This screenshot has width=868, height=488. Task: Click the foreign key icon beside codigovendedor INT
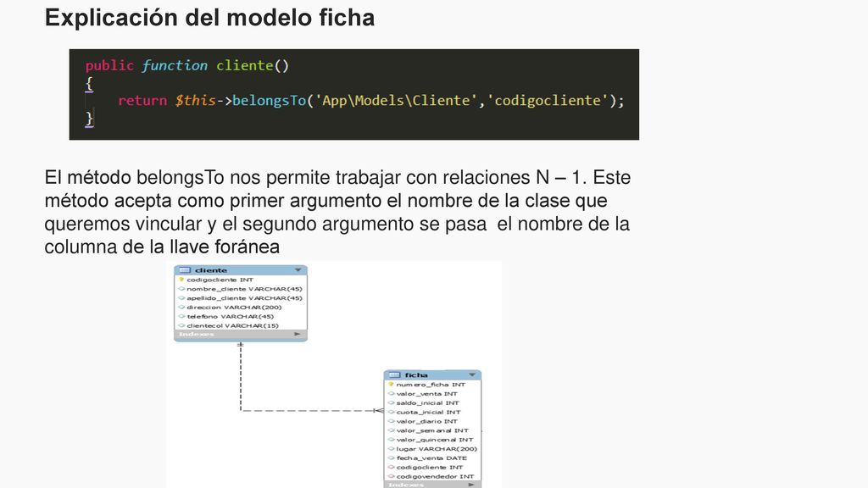pyautogui.click(x=391, y=476)
